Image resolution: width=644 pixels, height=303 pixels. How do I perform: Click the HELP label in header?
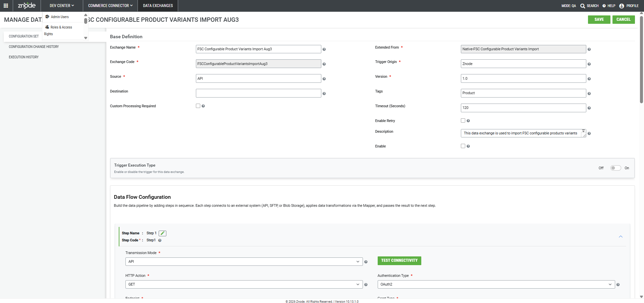point(611,6)
